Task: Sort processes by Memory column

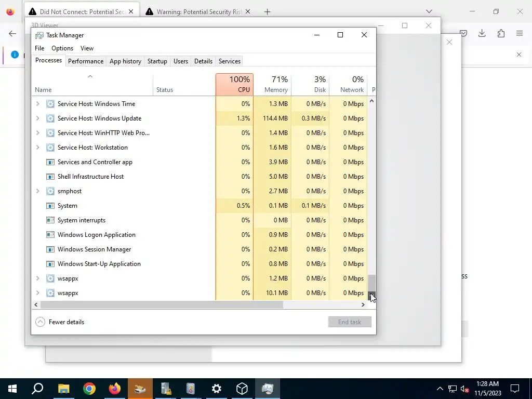Action: (x=272, y=85)
